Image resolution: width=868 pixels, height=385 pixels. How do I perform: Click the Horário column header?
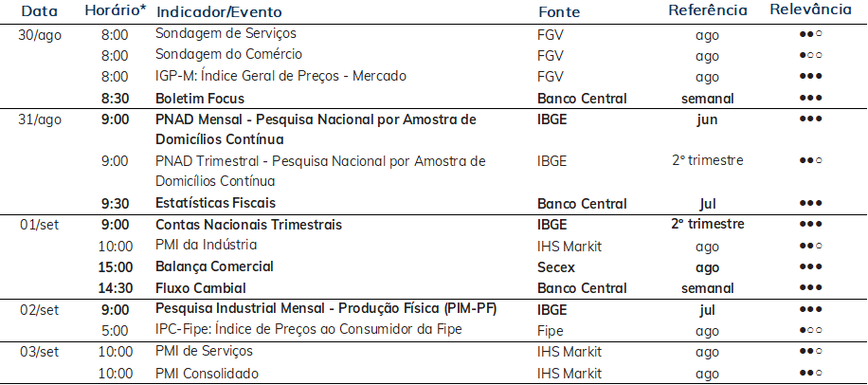pos(116,10)
